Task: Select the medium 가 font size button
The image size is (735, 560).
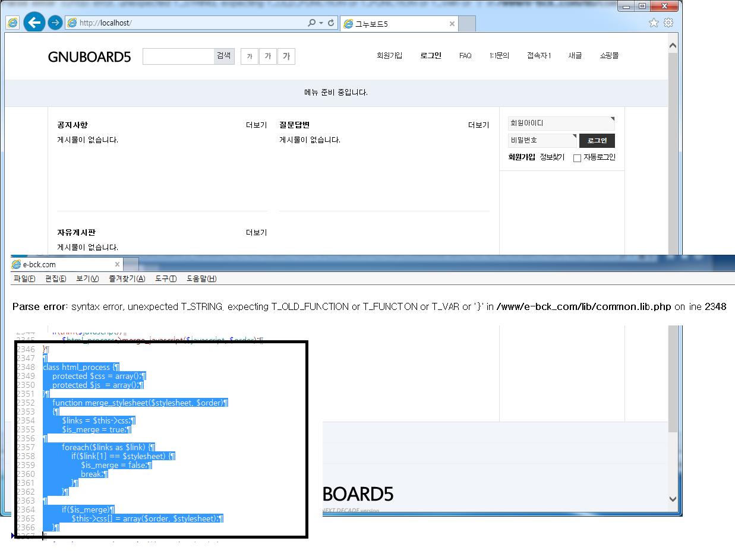Action: [268, 56]
